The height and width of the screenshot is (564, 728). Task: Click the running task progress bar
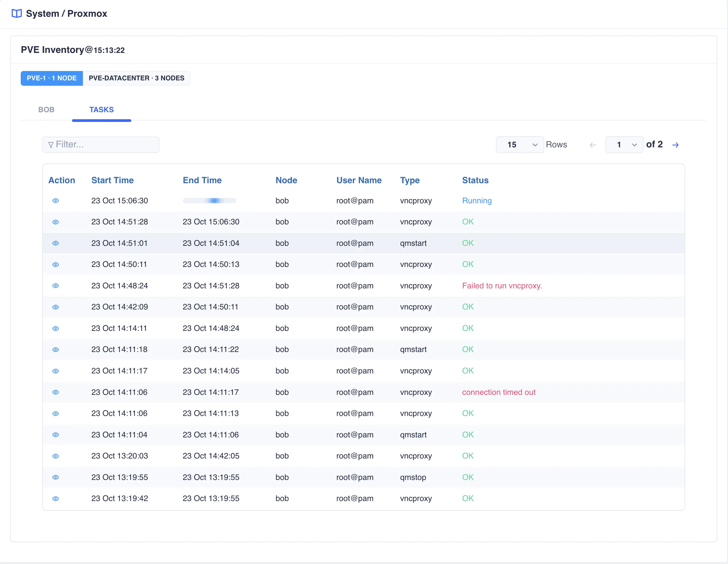pyautogui.click(x=210, y=201)
